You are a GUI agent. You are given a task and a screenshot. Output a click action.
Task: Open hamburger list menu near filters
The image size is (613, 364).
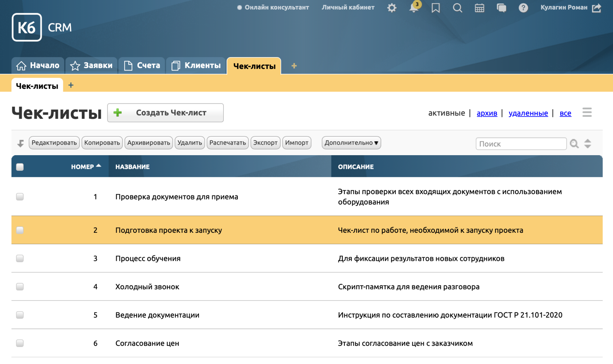pos(587,112)
